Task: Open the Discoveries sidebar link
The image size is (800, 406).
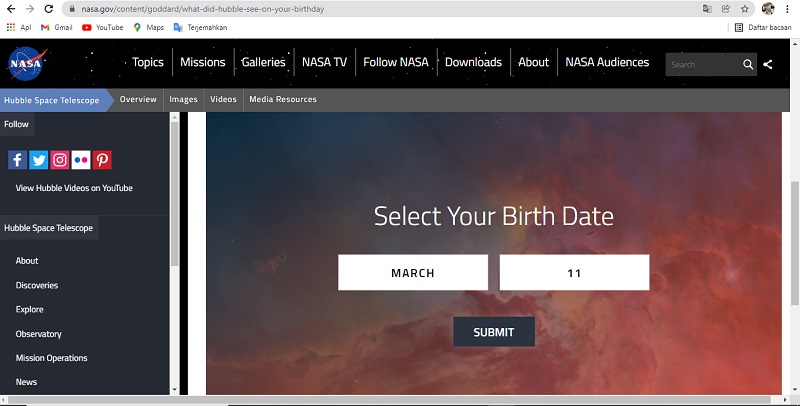Action: (37, 285)
